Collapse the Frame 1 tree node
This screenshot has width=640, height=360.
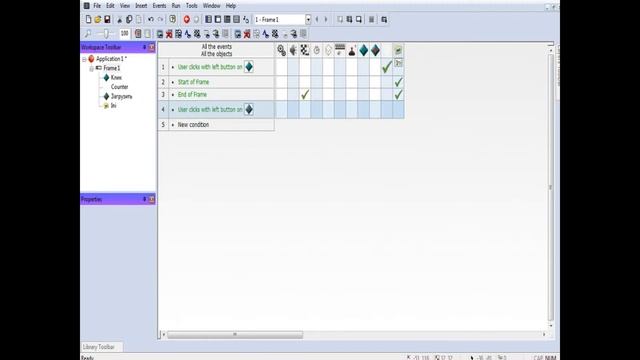[91, 69]
